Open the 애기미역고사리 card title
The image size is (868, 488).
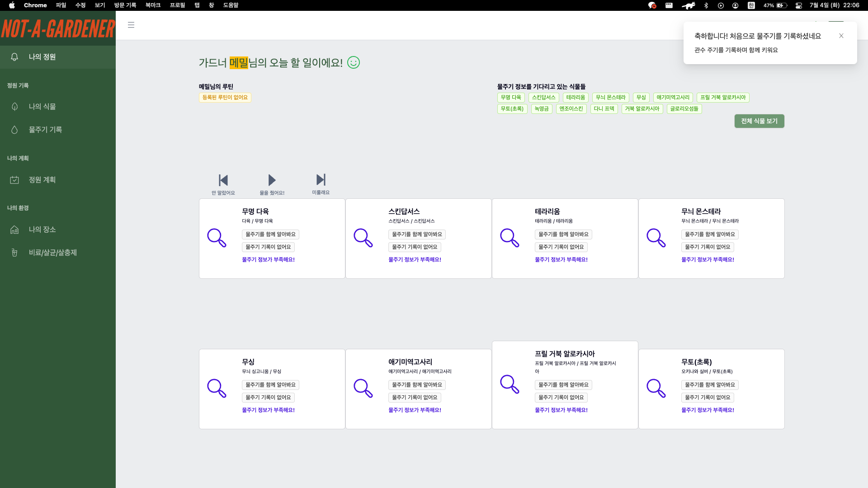coord(410,362)
